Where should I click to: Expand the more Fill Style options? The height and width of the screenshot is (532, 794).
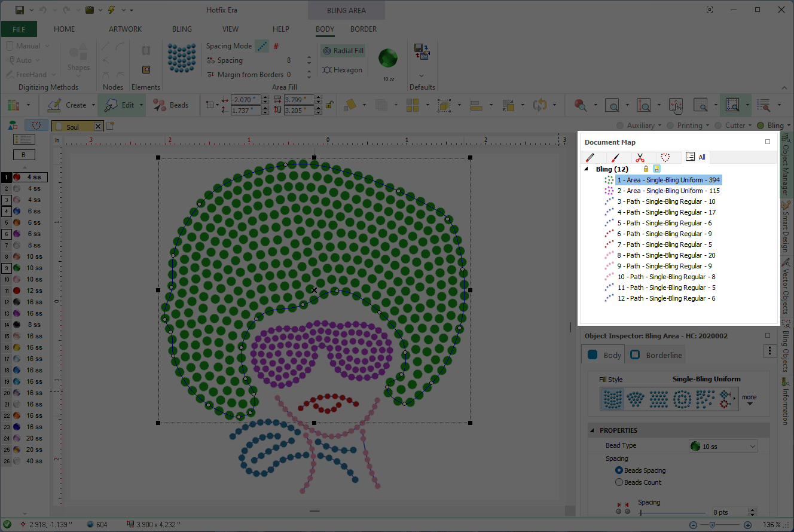click(749, 399)
